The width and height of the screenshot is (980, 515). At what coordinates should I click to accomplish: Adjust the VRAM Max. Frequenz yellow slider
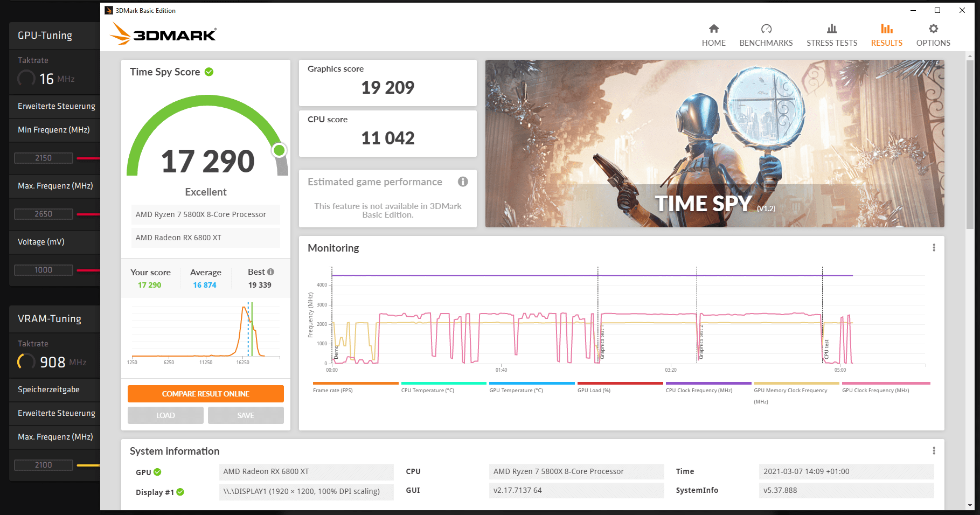pos(88,465)
